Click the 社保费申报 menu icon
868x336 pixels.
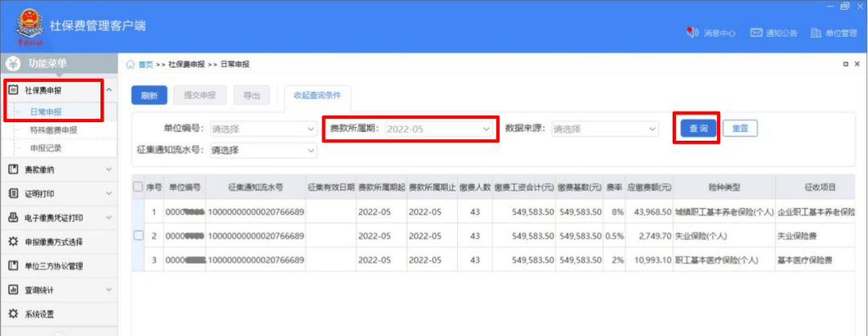point(14,90)
